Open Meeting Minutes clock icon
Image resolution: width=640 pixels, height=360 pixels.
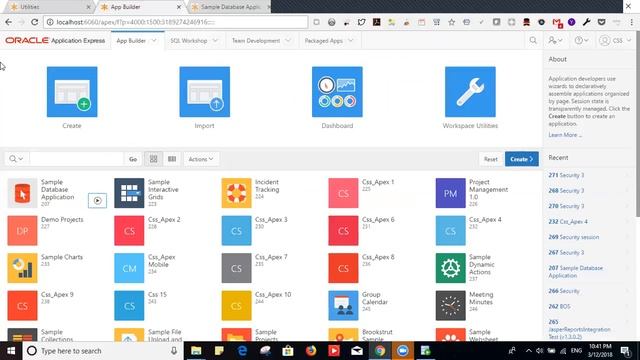point(451,306)
